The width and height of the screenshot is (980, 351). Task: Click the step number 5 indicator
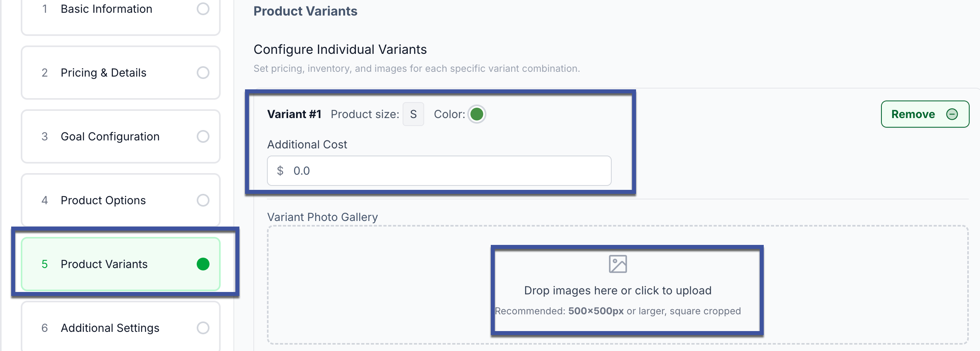click(45, 264)
